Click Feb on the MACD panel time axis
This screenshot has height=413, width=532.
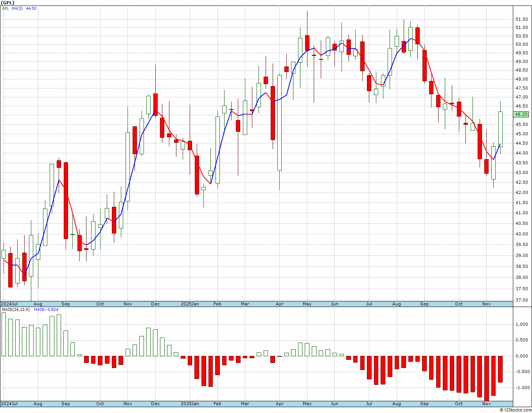(217, 404)
